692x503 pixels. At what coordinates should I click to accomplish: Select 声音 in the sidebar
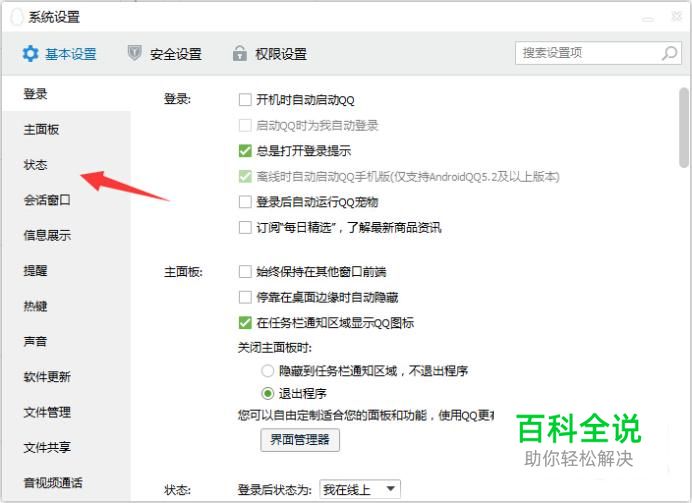coord(66,341)
